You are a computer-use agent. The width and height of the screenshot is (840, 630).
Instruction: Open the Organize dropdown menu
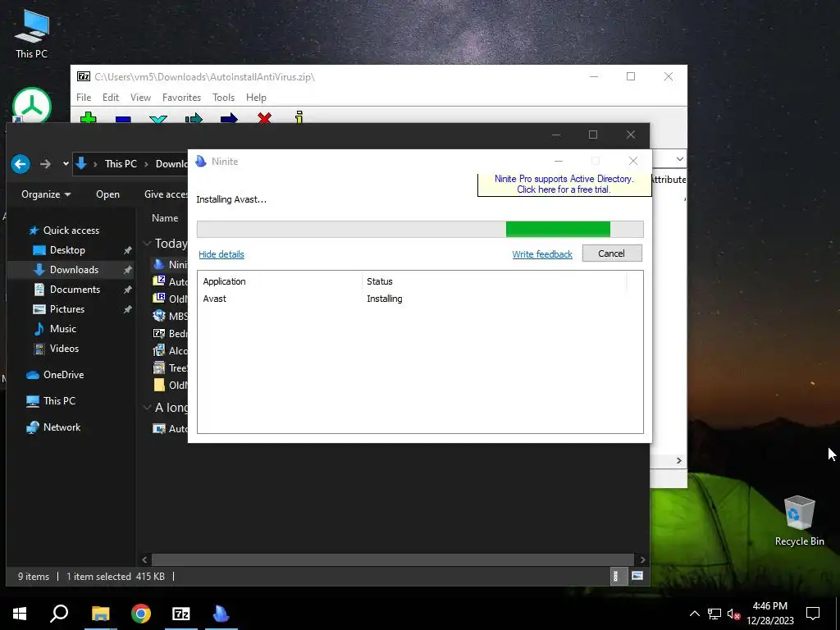[46, 194]
